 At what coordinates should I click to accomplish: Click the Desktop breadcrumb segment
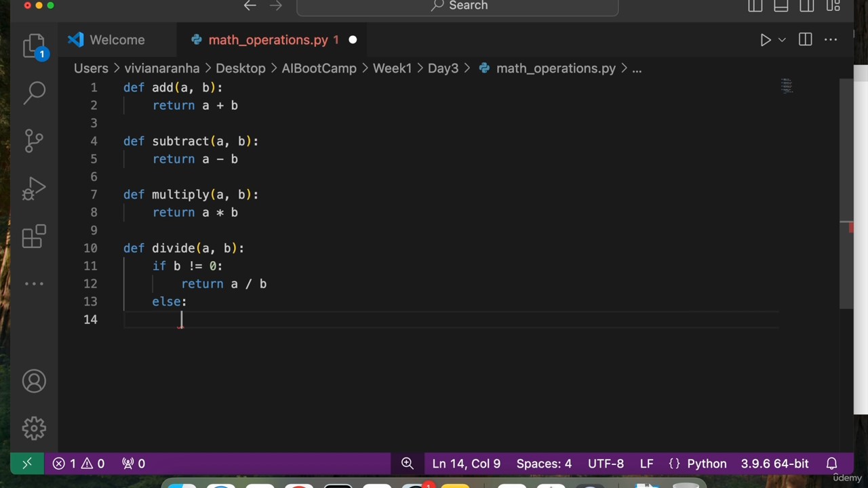point(241,68)
